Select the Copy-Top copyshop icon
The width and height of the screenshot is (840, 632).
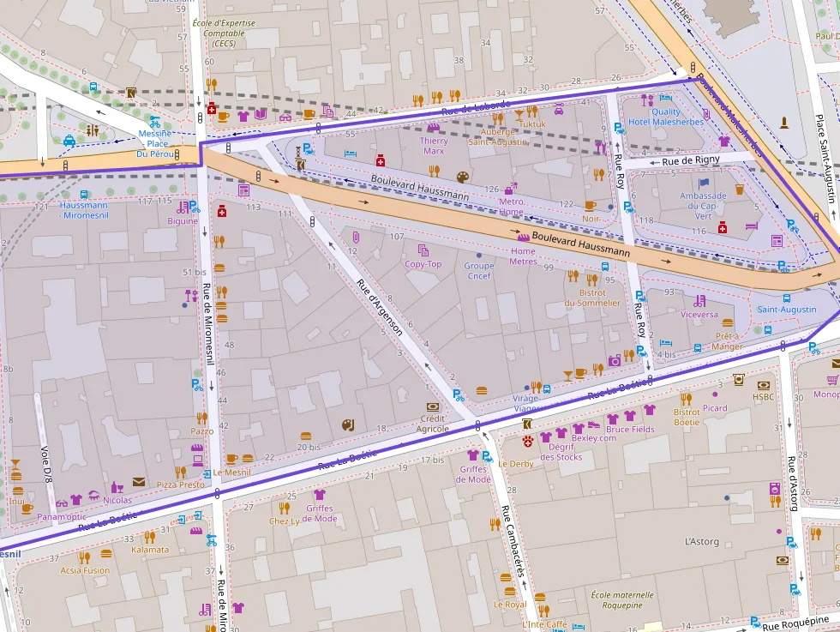(423, 250)
